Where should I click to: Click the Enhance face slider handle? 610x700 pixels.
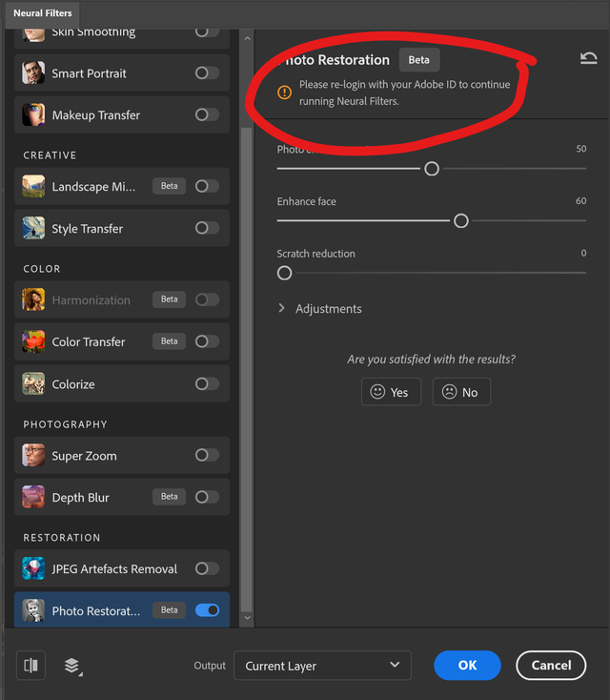[461, 220]
